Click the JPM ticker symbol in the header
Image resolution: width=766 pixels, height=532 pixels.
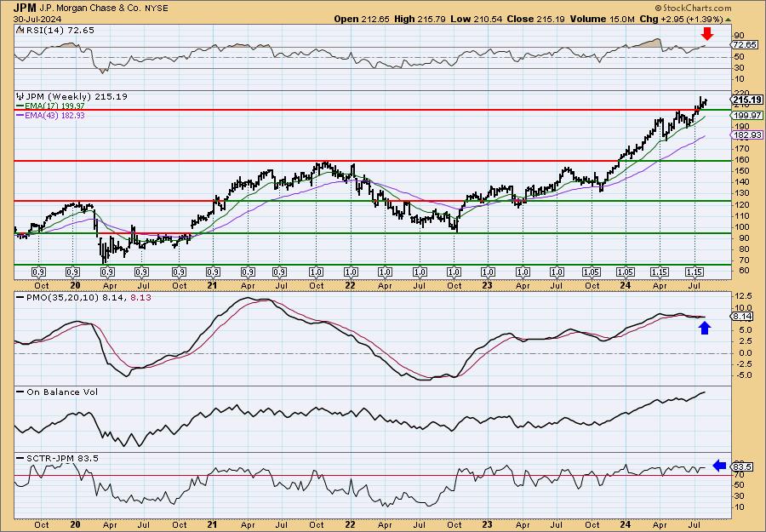tap(24, 8)
